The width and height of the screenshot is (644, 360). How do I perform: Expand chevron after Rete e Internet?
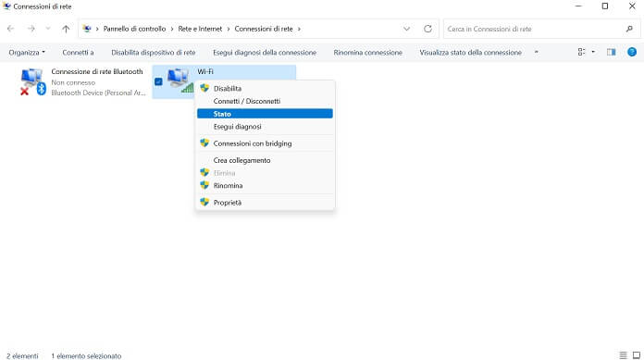(x=229, y=29)
